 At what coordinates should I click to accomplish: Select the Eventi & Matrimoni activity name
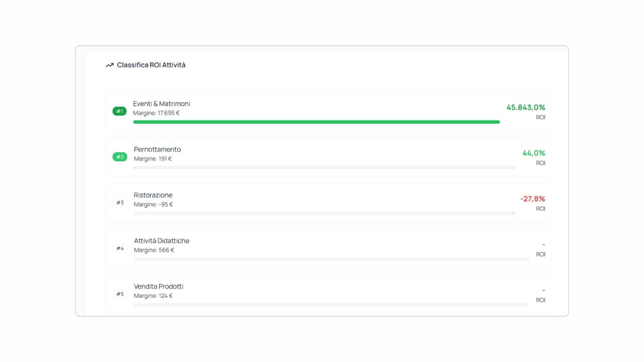coord(162,104)
